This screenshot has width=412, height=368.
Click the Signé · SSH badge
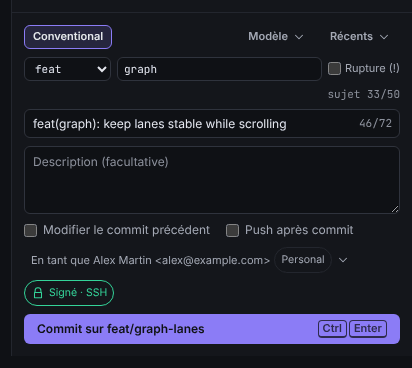click(x=69, y=293)
